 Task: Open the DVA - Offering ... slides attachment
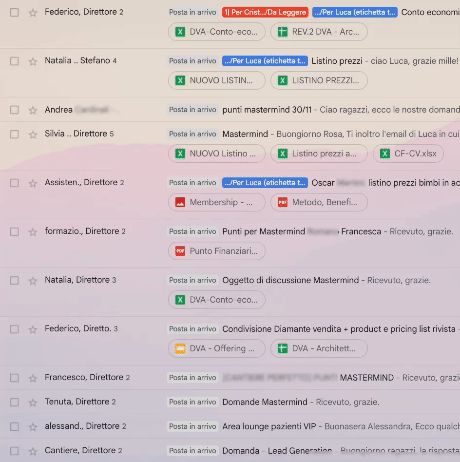[x=217, y=349]
